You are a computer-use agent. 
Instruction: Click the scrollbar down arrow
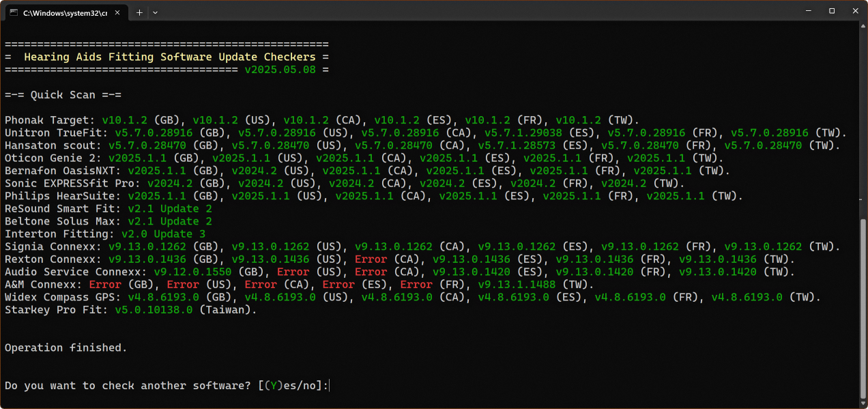[863, 404]
